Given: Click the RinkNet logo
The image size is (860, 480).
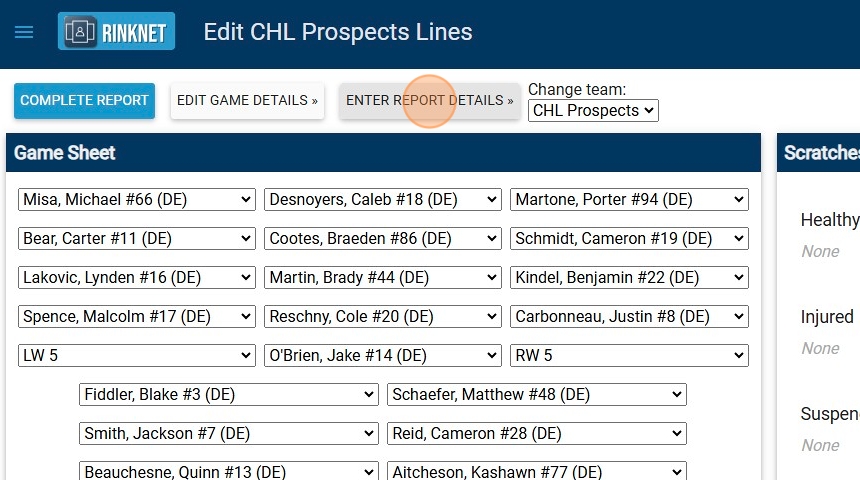Looking at the screenshot, I should coord(116,32).
